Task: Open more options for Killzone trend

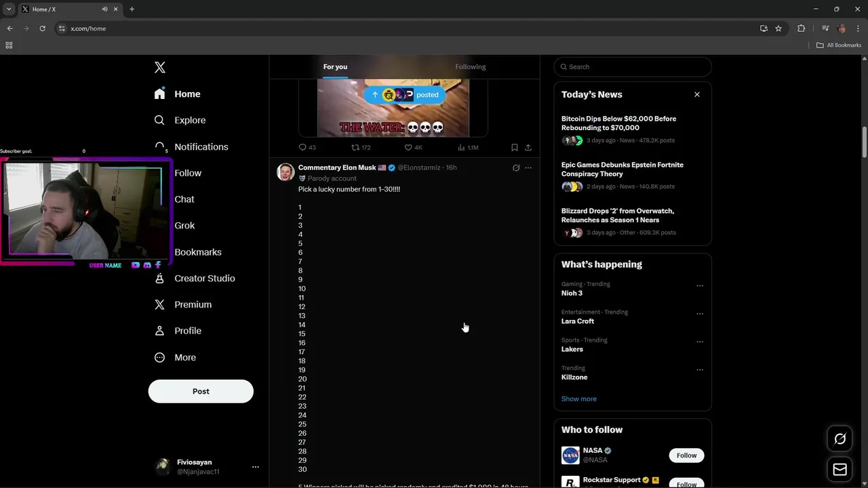Action: (700, 370)
